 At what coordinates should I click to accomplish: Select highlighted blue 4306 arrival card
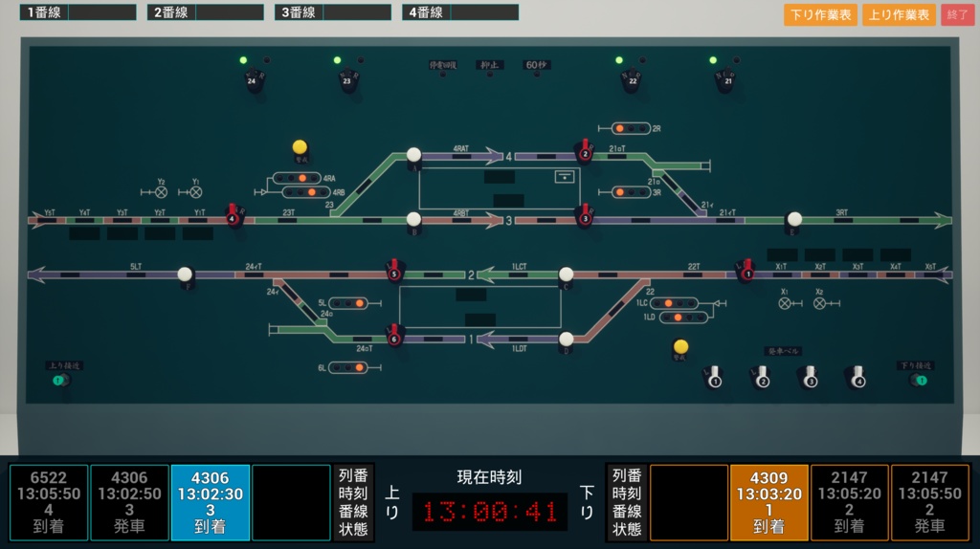click(x=210, y=502)
